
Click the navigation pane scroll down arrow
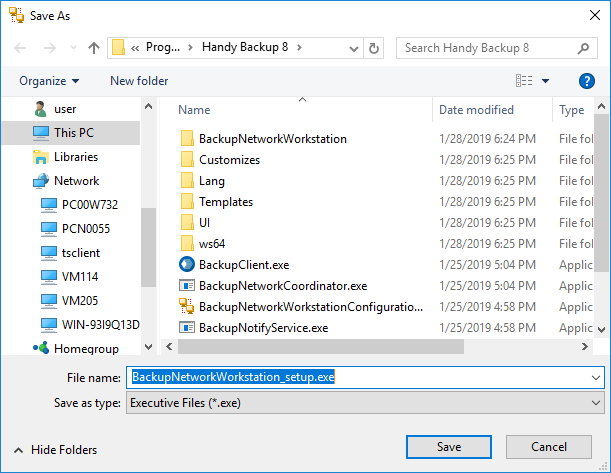(x=148, y=347)
